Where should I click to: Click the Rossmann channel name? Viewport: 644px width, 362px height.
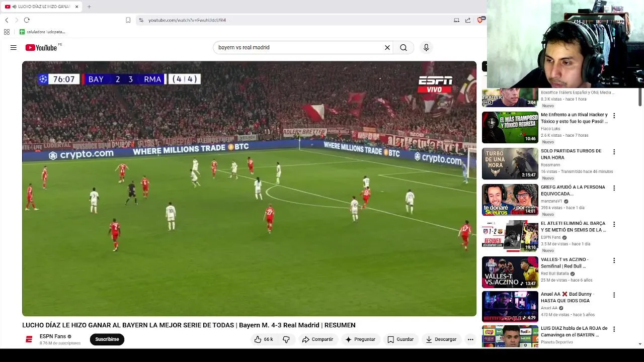click(550, 165)
